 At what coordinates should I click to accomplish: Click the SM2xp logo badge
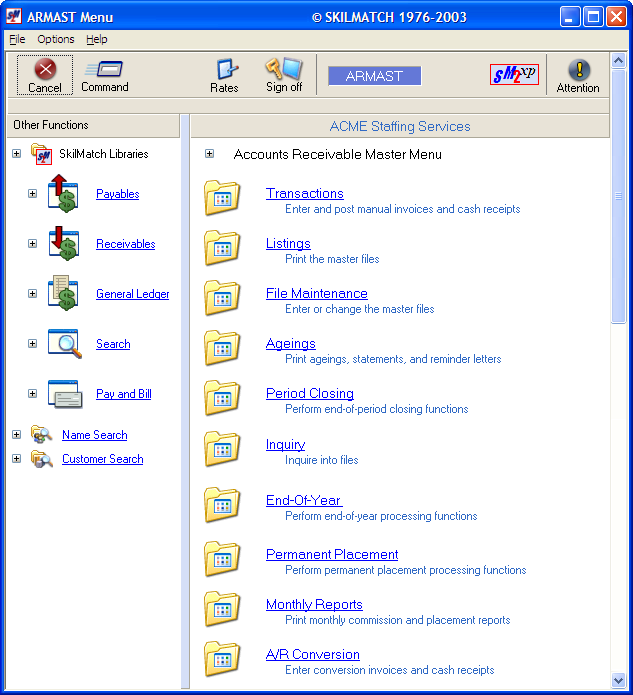[x=514, y=74]
